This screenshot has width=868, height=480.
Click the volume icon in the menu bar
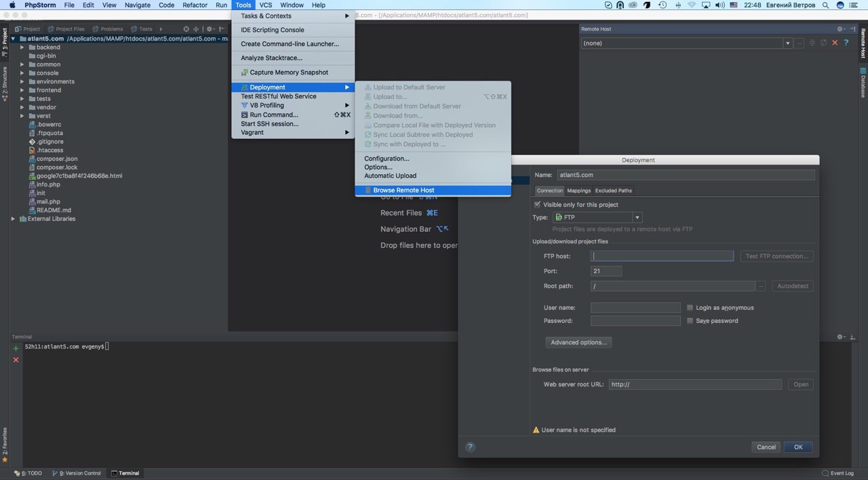[719, 5]
